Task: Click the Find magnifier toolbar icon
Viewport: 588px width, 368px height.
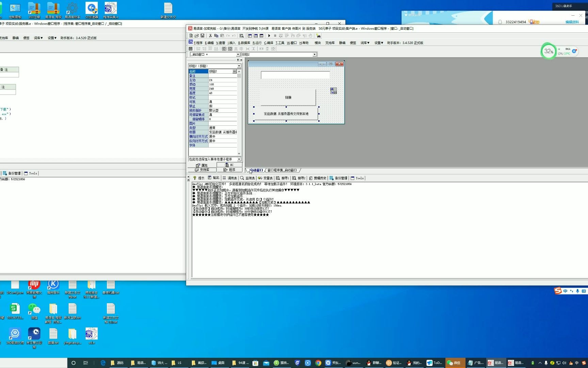Action: click(242, 36)
